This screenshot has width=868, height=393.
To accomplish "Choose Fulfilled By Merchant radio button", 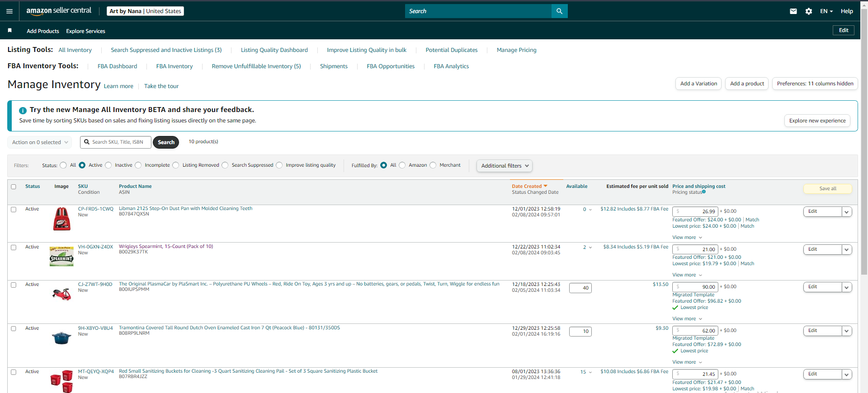I will click(x=433, y=165).
